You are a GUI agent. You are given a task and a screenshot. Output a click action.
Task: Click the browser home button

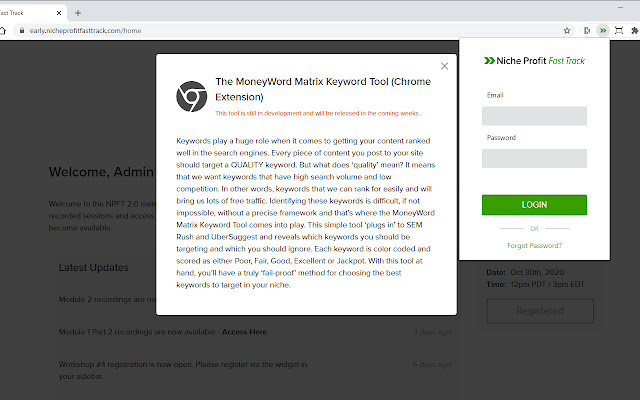2,31
